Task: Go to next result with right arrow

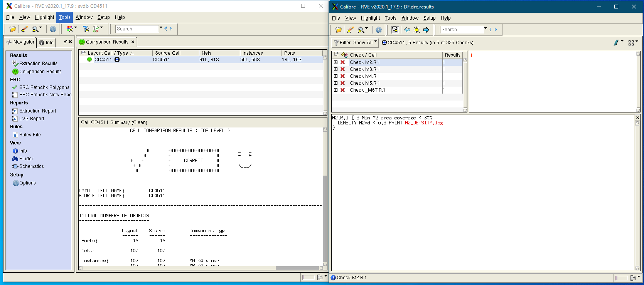Action: (x=426, y=30)
